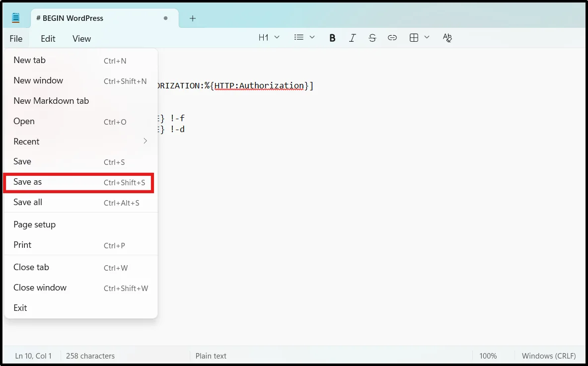The image size is (588, 366).
Task: Click Plain text status indicator
Action: click(x=211, y=356)
